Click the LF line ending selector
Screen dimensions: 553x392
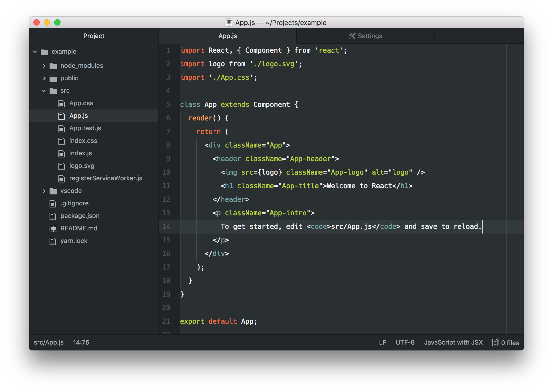pyautogui.click(x=382, y=342)
